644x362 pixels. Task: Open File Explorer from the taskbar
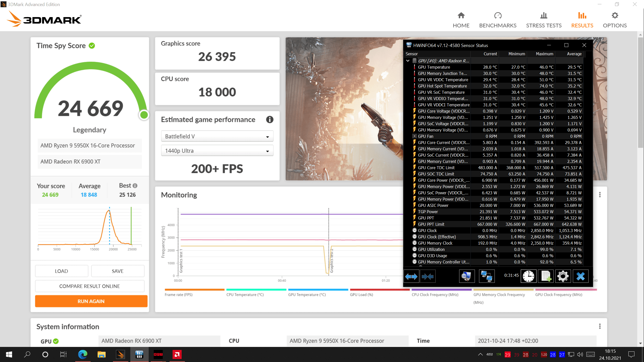coord(101,354)
